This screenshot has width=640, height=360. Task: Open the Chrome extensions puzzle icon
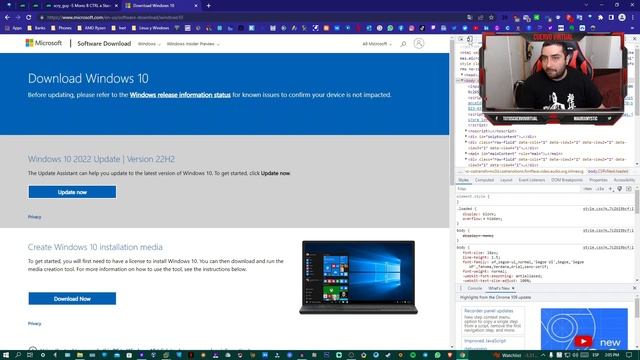tap(600, 17)
